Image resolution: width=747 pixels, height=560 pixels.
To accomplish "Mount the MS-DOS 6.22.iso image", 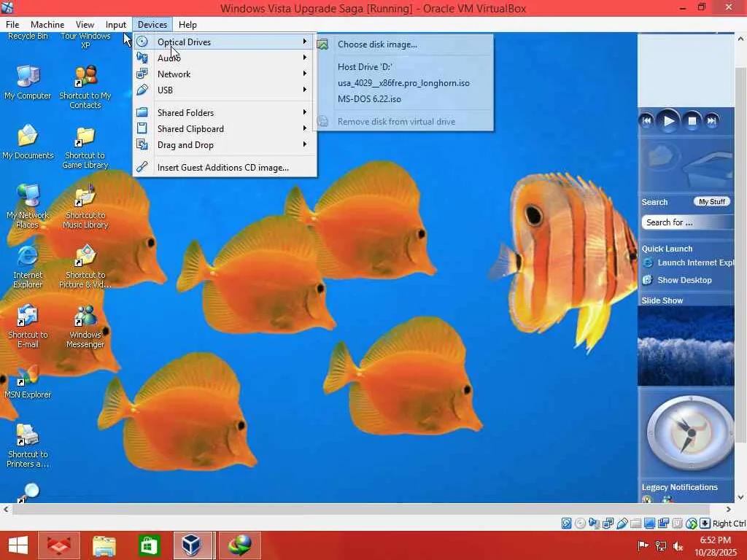I will pos(404,99).
